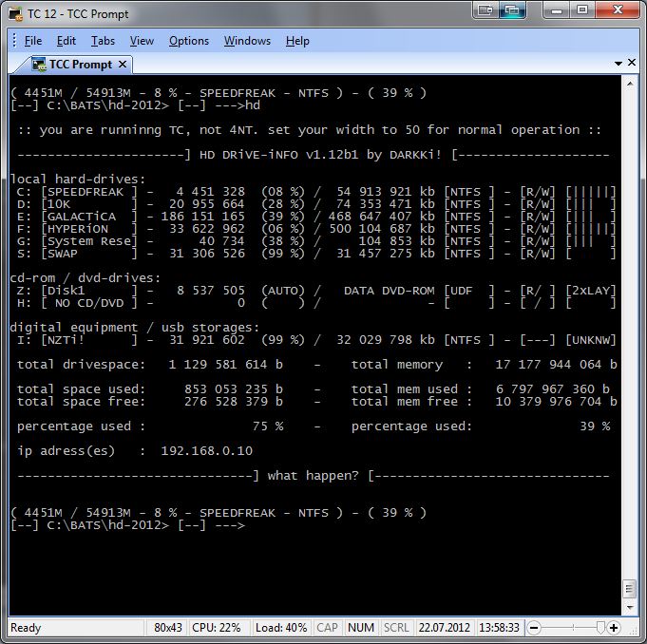This screenshot has height=644, width=647.
Task: Click the scrollbar down arrow
Action: point(630,607)
